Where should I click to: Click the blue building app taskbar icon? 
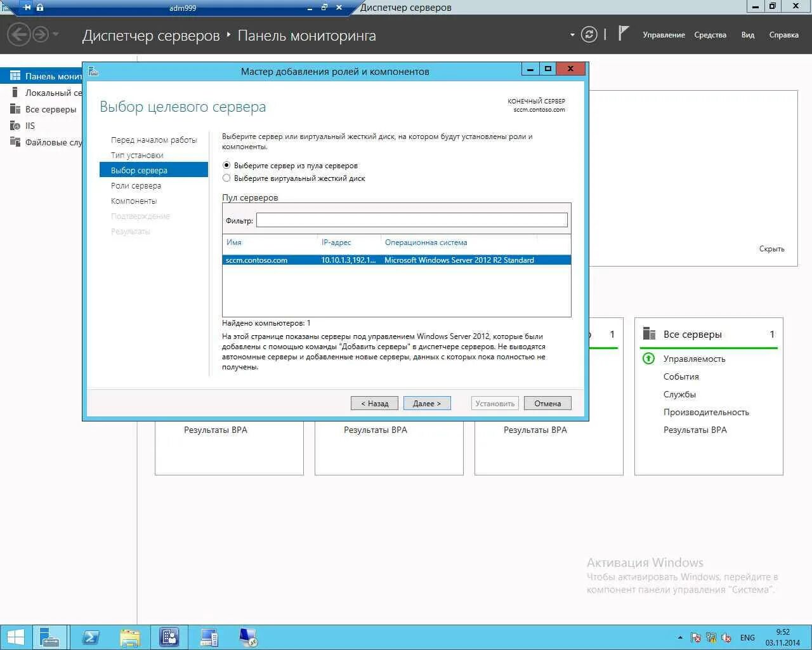[169, 637]
